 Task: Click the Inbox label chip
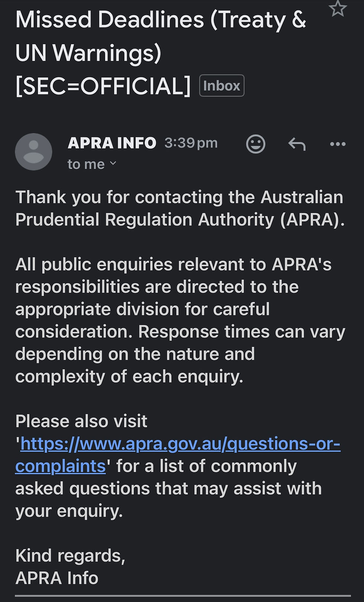(222, 86)
